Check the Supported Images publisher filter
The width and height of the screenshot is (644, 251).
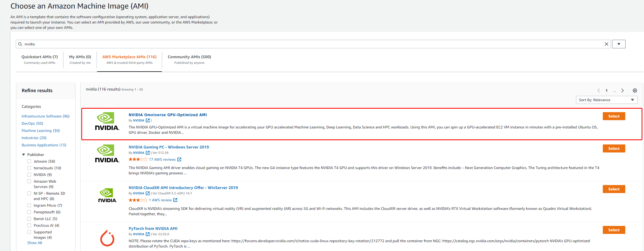[x=29, y=232]
